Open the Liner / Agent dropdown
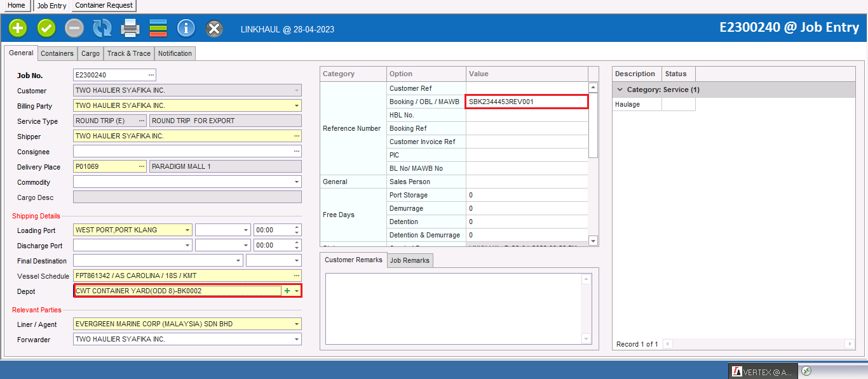The width and height of the screenshot is (868, 379). click(296, 324)
